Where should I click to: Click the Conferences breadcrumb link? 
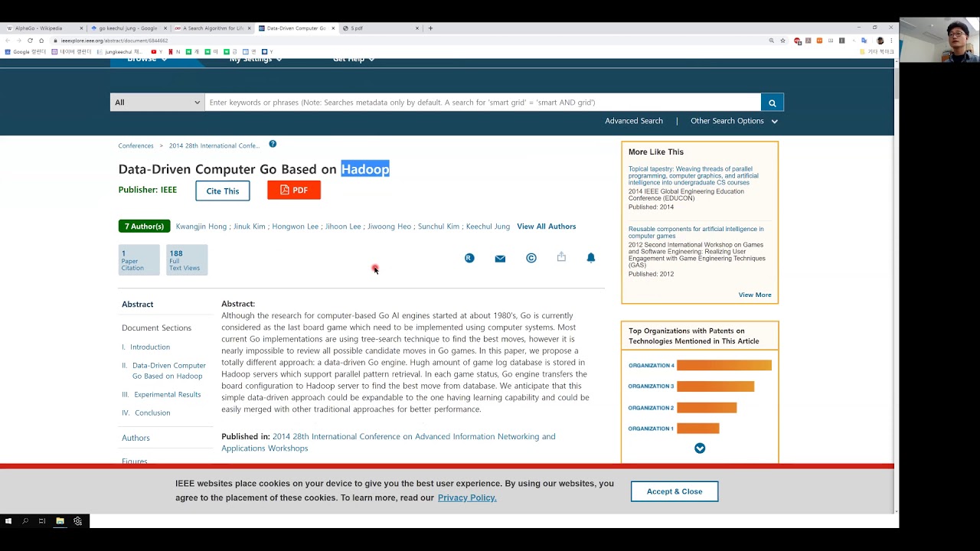point(136,145)
